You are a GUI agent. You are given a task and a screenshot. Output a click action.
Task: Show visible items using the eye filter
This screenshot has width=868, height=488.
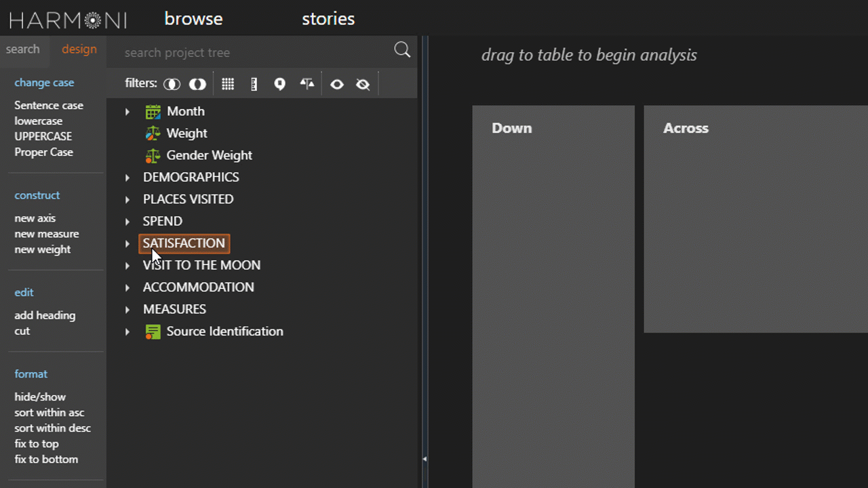point(337,84)
